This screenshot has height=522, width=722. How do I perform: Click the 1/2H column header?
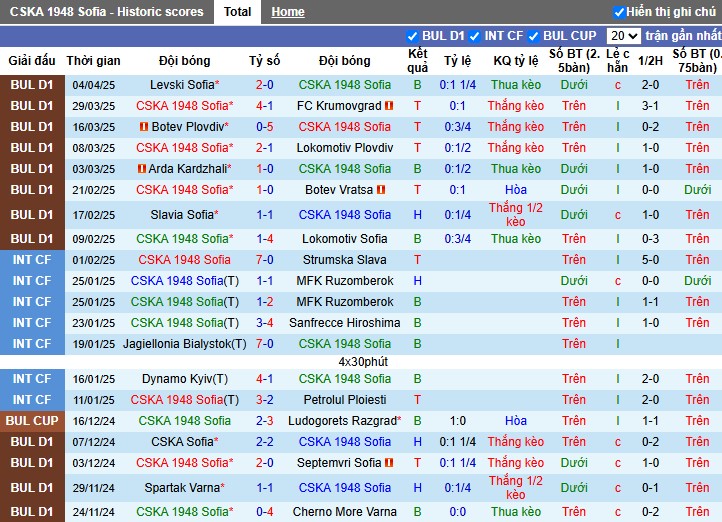tap(650, 61)
